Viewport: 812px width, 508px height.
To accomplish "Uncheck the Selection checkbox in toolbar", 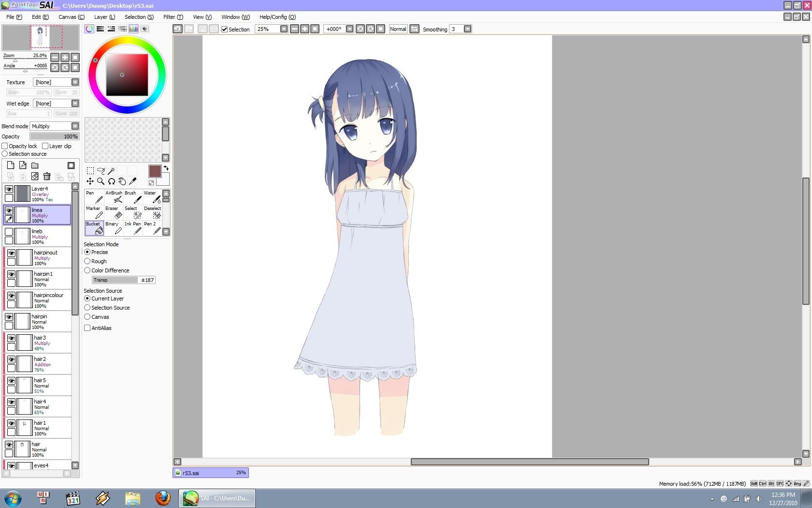I will click(x=225, y=30).
